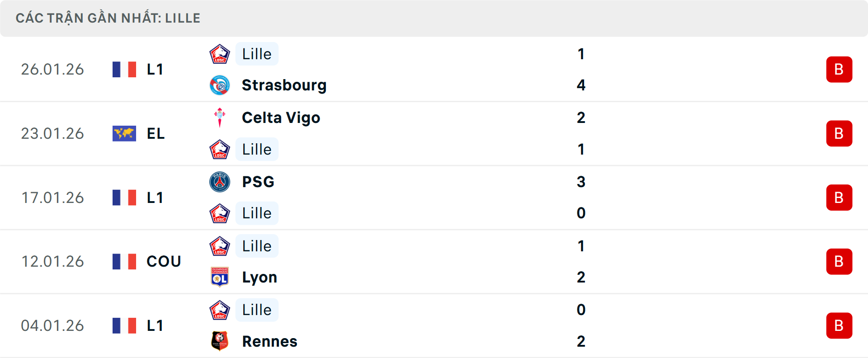The image size is (868, 358).
Task: Click the Celta Vigo club crest
Action: 220,118
